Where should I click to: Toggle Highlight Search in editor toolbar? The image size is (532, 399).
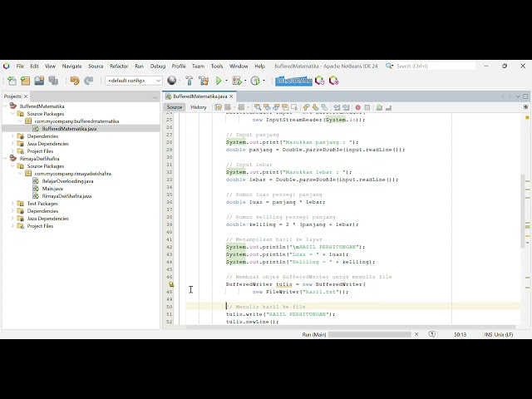pos(285,107)
